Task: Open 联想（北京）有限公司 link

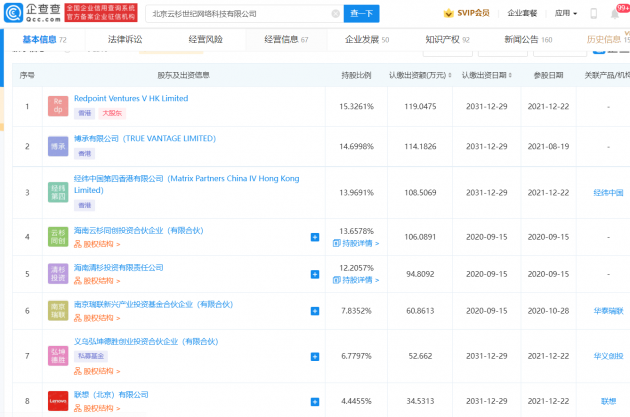Action: point(111,395)
